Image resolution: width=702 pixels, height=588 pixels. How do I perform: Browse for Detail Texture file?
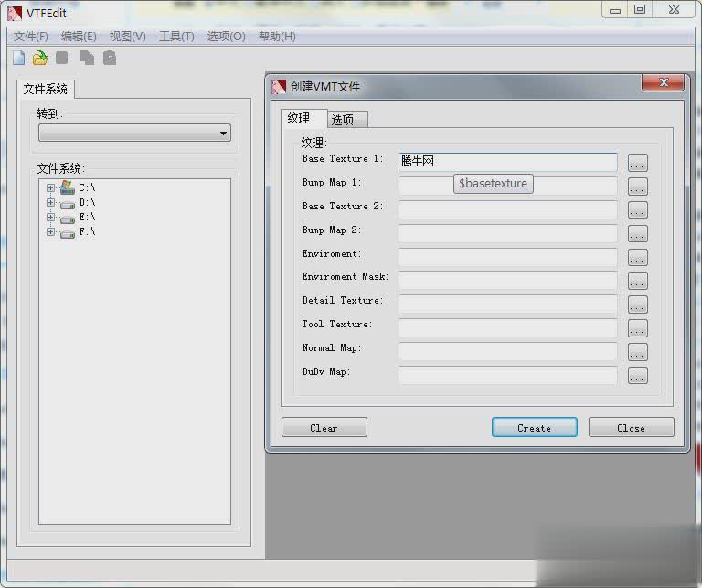(637, 305)
